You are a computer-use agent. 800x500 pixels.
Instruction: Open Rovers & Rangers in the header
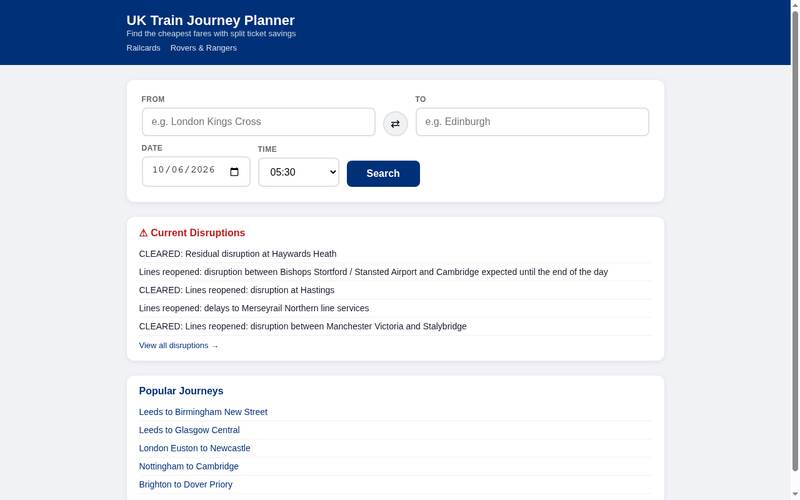pos(204,48)
